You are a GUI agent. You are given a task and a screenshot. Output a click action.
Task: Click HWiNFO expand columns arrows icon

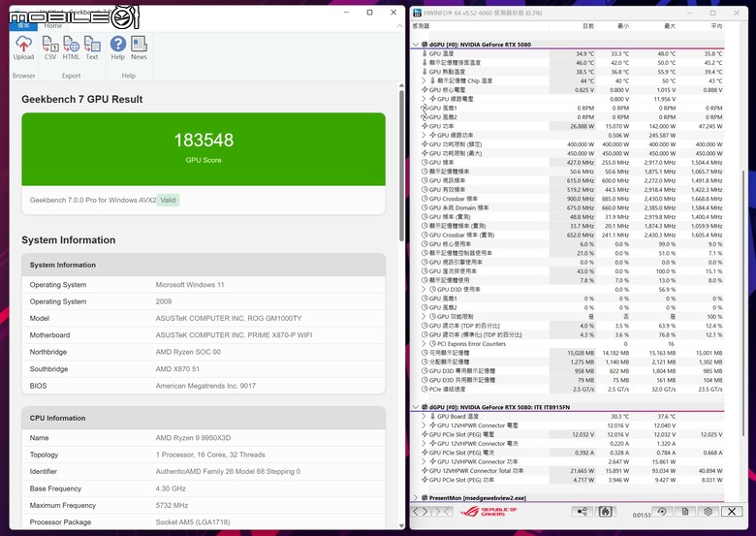pos(421,512)
